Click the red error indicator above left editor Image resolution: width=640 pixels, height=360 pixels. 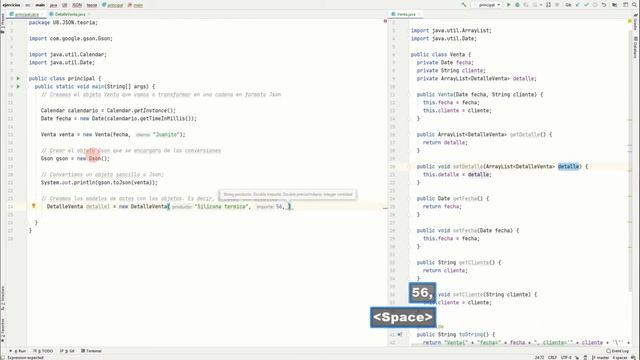pyautogui.click(x=385, y=21)
